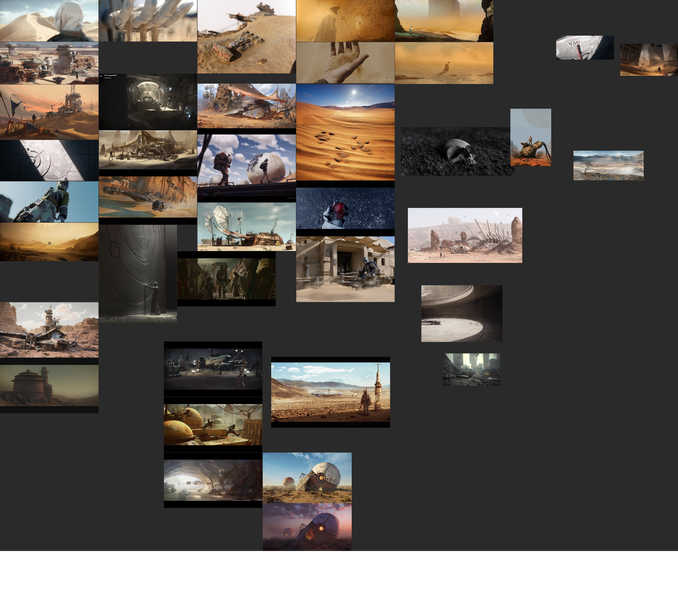Viewport: 678px width, 600px height.
Task: Open the circular skylight hangar image
Action: point(462,313)
